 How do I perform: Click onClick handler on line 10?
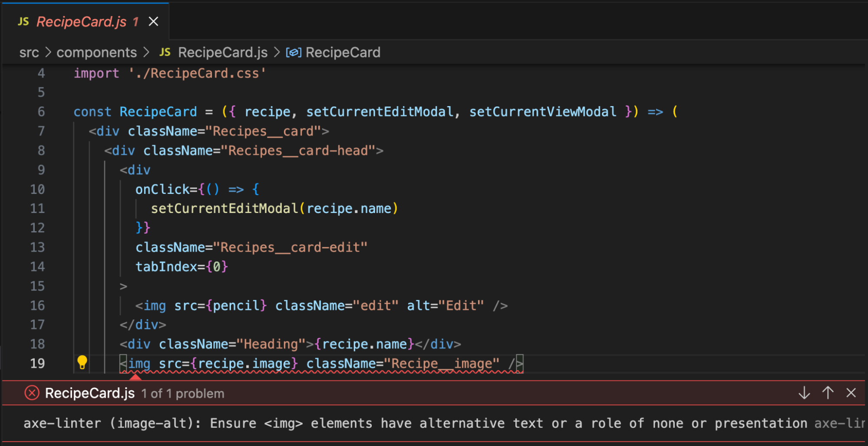(x=198, y=189)
